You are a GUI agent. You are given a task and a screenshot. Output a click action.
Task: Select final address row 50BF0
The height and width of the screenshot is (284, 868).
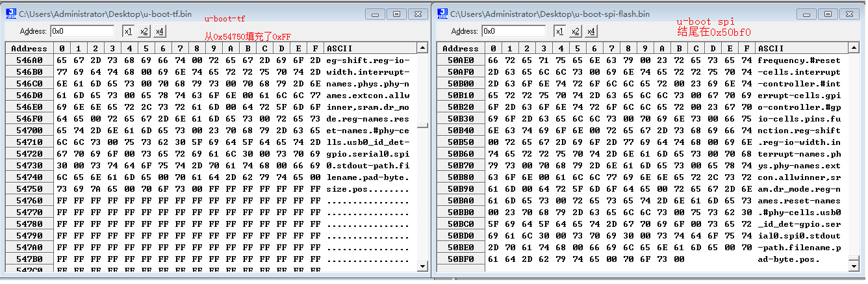[461, 259]
